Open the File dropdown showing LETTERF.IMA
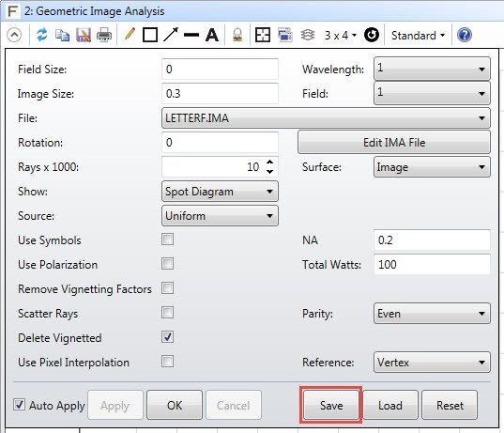Screen dimensions: 504x433 [x=326, y=118]
